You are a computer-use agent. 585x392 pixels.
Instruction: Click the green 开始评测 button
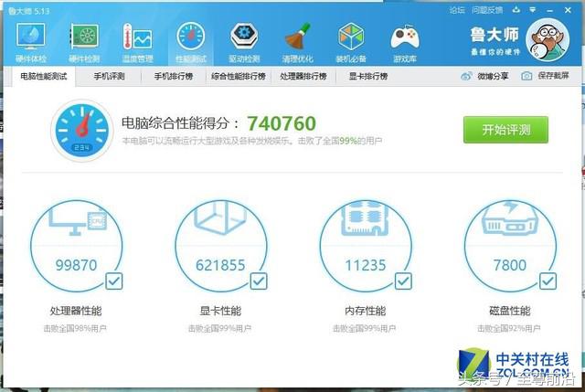click(x=505, y=130)
